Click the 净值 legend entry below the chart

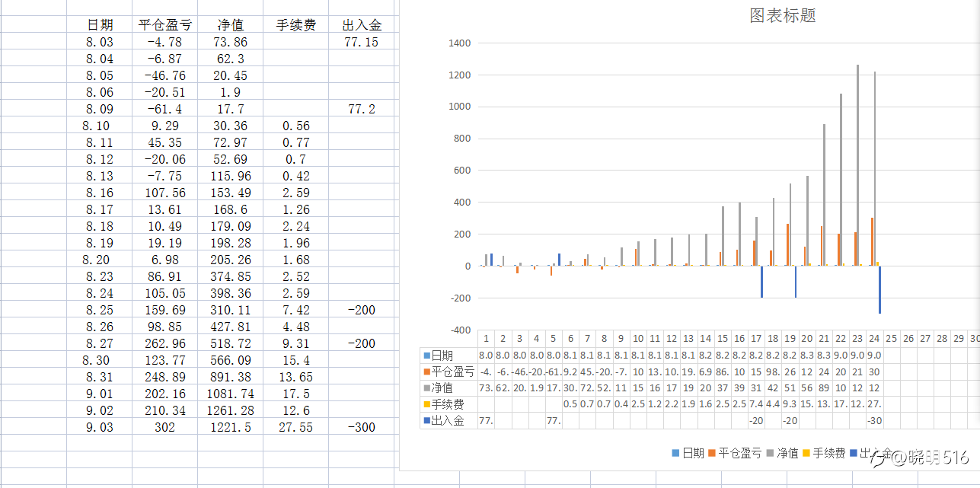(x=781, y=453)
